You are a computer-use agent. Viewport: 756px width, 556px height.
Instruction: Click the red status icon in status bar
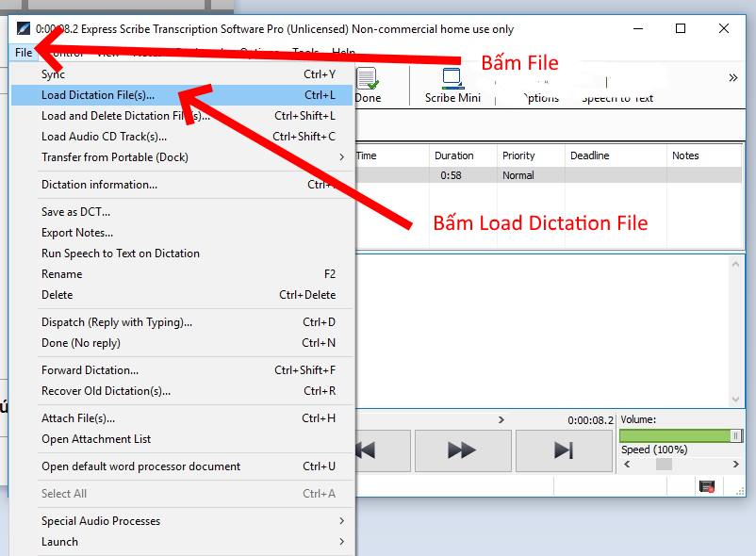coord(707,486)
